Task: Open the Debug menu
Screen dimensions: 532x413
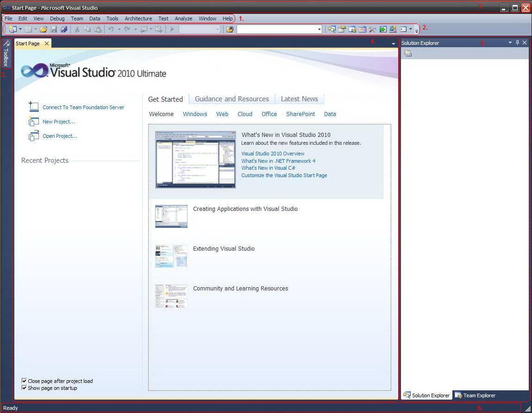Action: (x=57, y=18)
